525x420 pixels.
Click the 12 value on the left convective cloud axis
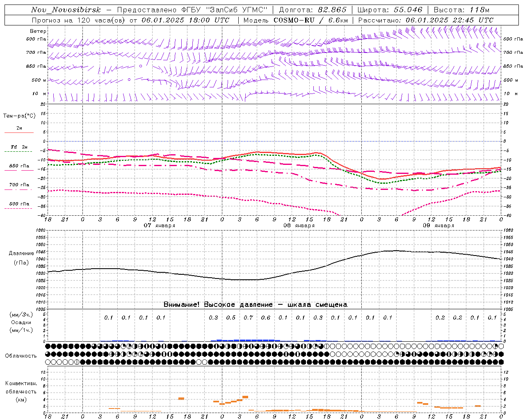pos(43,372)
